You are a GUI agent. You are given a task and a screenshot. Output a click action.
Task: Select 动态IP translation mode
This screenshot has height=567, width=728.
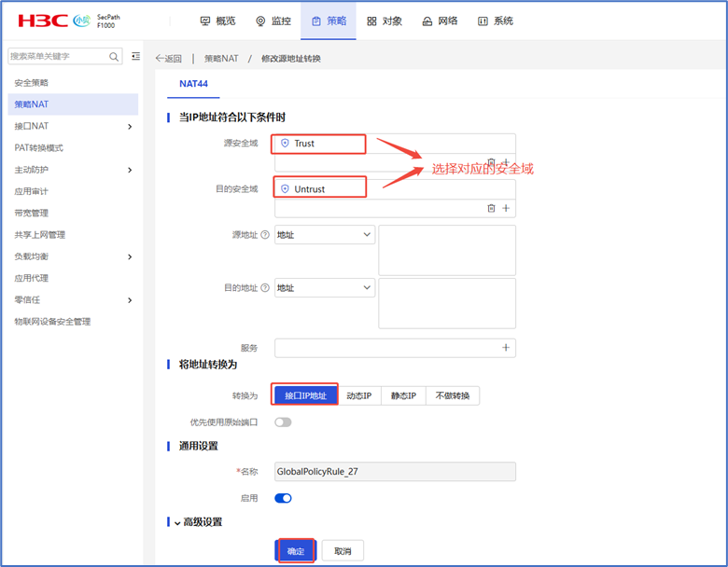pos(359,395)
